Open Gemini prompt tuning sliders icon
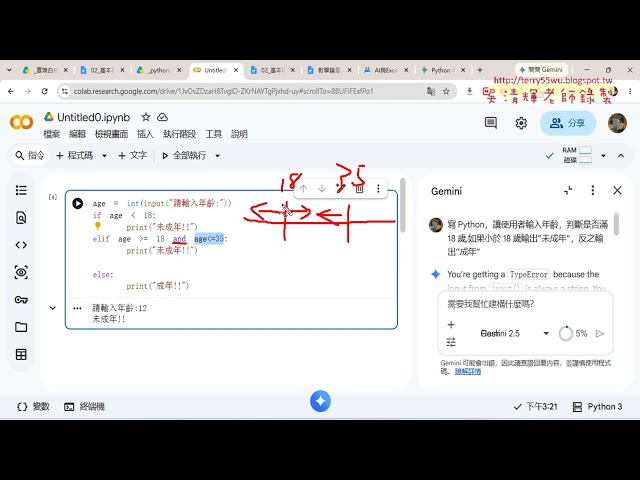 point(451,342)
